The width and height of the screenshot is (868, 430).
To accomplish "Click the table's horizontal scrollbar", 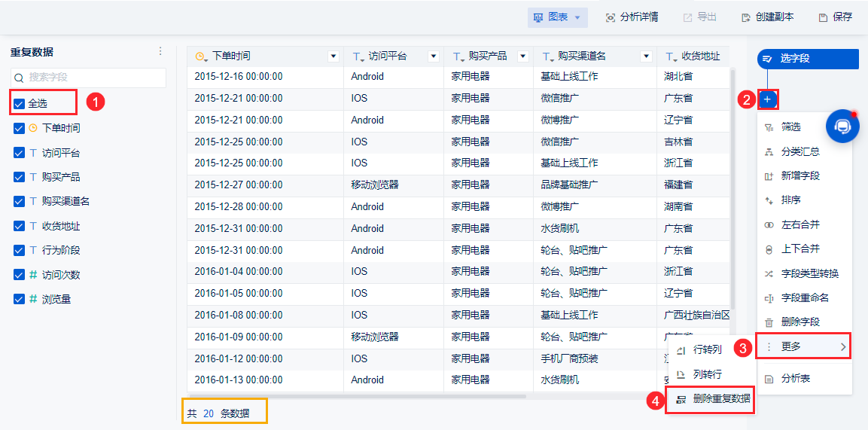I will point(358,396).
